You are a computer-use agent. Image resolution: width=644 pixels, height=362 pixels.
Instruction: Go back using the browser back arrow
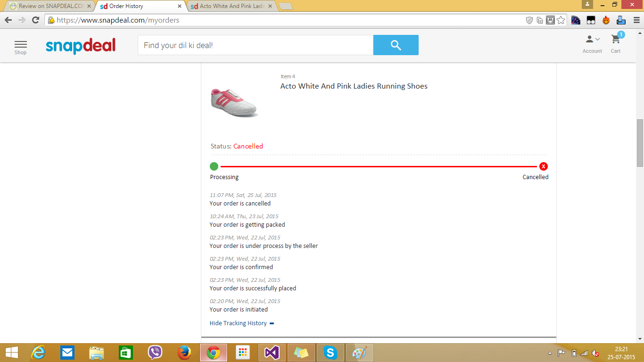[x=8, y=20]
